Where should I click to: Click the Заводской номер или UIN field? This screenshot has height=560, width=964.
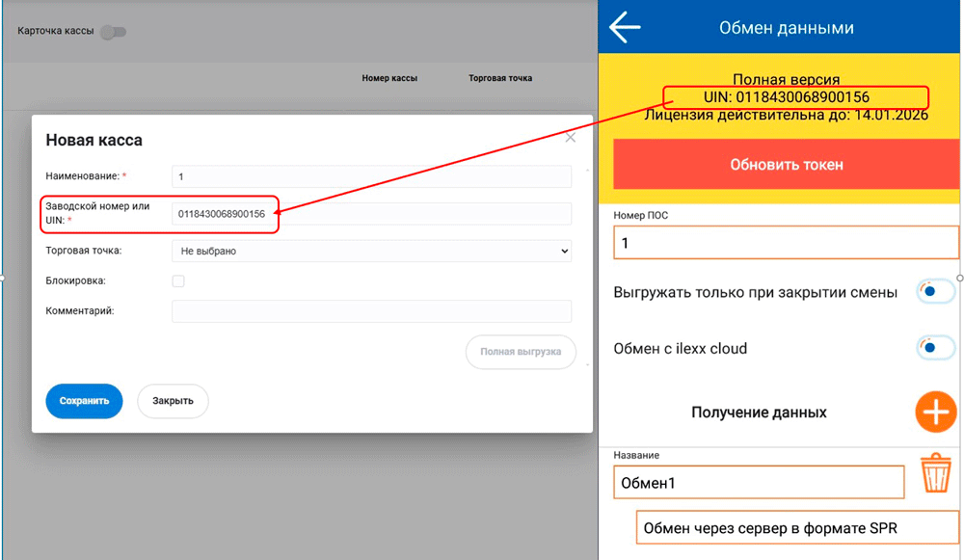point(371,214)
